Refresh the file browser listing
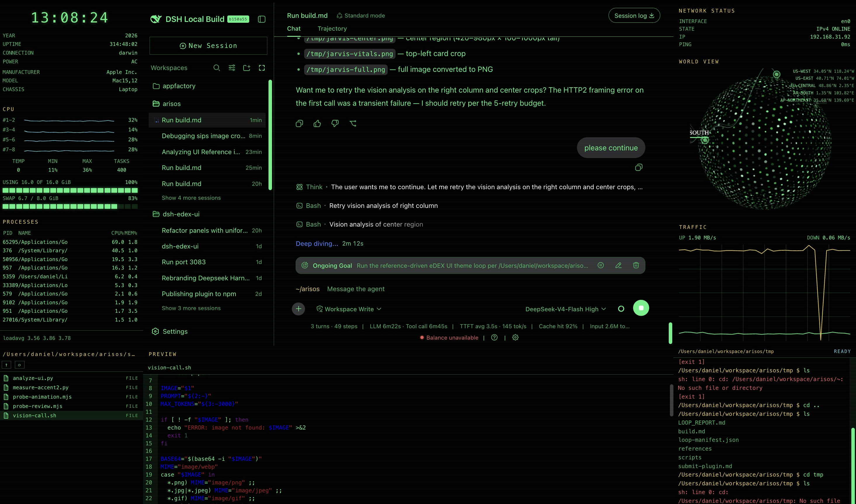 (x=19, y=365)
